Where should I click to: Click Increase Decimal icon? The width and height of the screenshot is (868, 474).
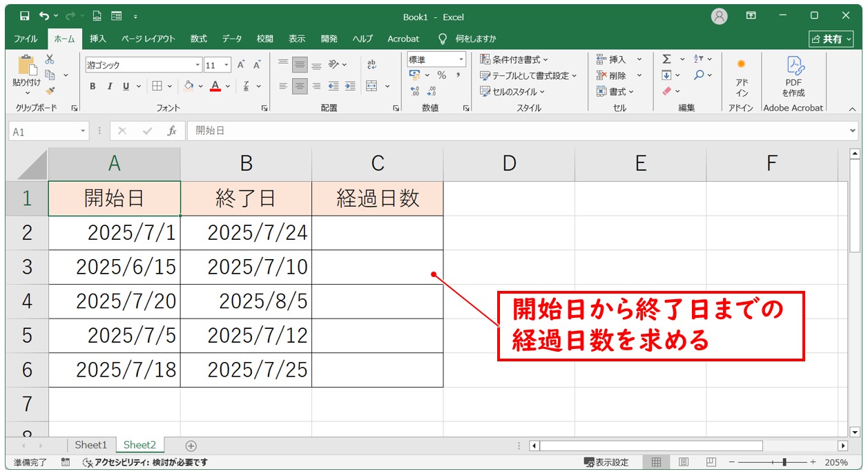coord(415,91)
